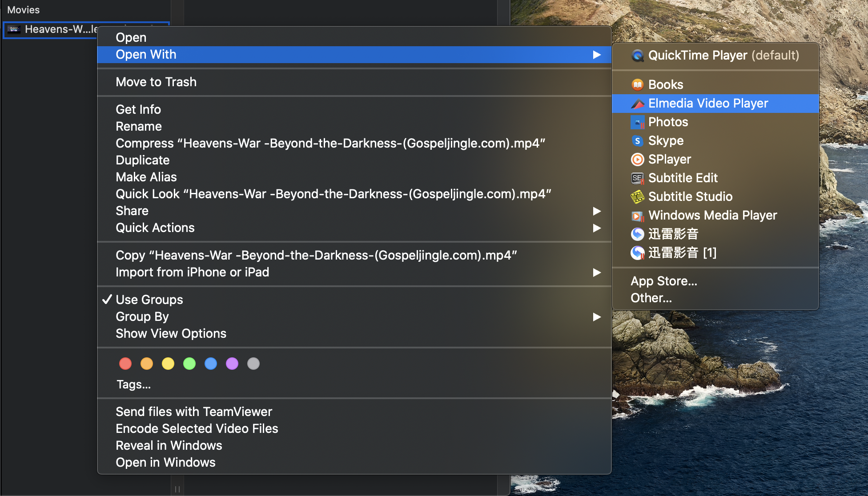This screenshot has width=868, height=496.
Task: Select Quick Look Heavens-War entry
Action: 354,194
